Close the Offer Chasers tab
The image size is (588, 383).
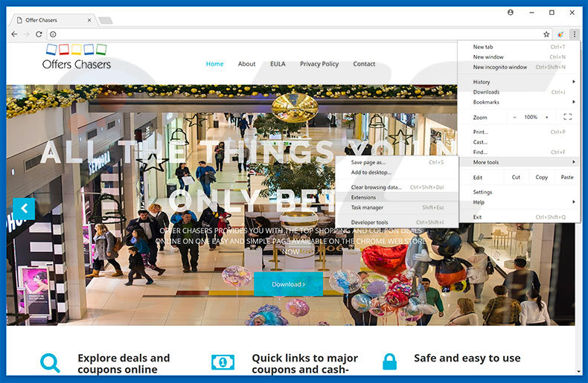click(89, 20)
